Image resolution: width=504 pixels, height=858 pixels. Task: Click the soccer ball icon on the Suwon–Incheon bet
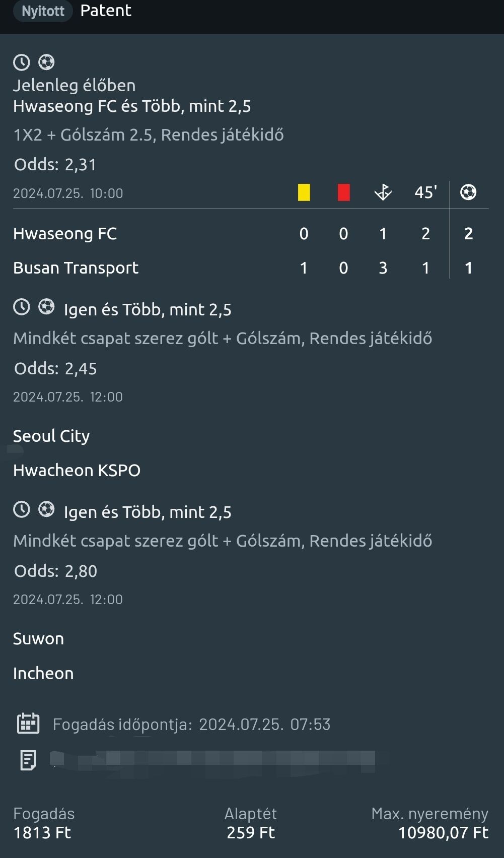[46, 509]
